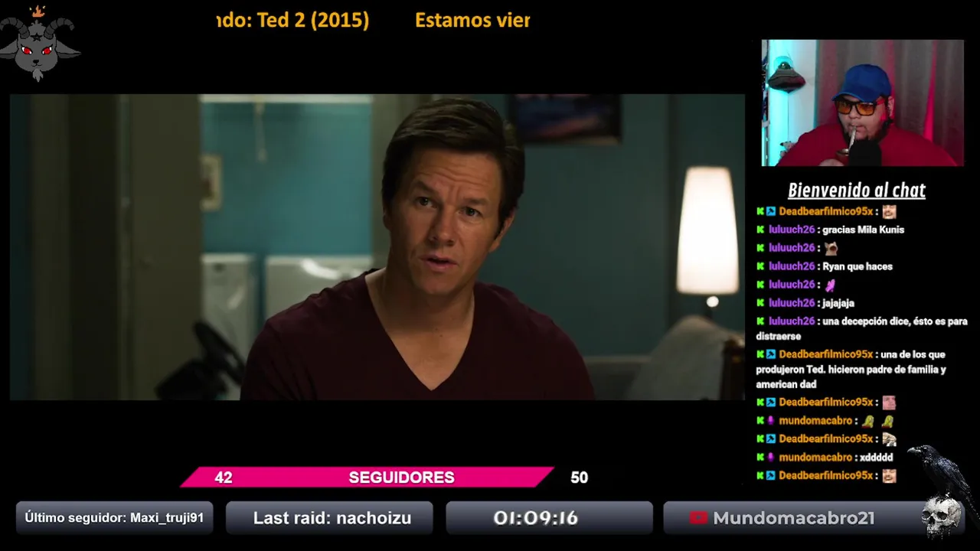Click the green Kick badge beside 'gracias Mila Kunis'
Viewport: 980px width, 551px height.
click(760, 230)
